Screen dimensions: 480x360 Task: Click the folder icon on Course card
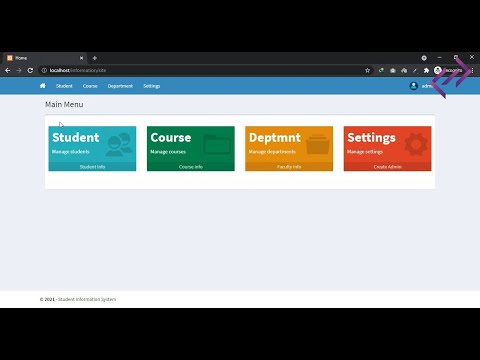[x=217, y=144]
